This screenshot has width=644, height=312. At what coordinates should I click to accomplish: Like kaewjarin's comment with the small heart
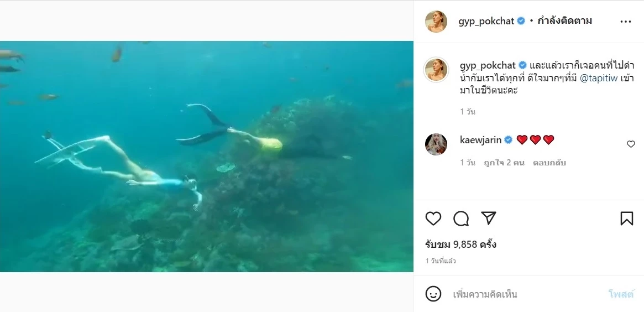pos(631,144)
